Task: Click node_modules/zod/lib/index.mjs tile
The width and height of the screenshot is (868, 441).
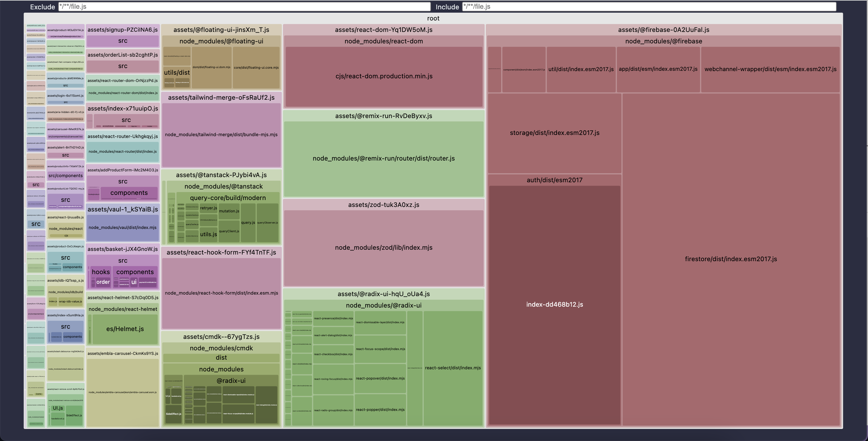Action: tap(383, 248)
